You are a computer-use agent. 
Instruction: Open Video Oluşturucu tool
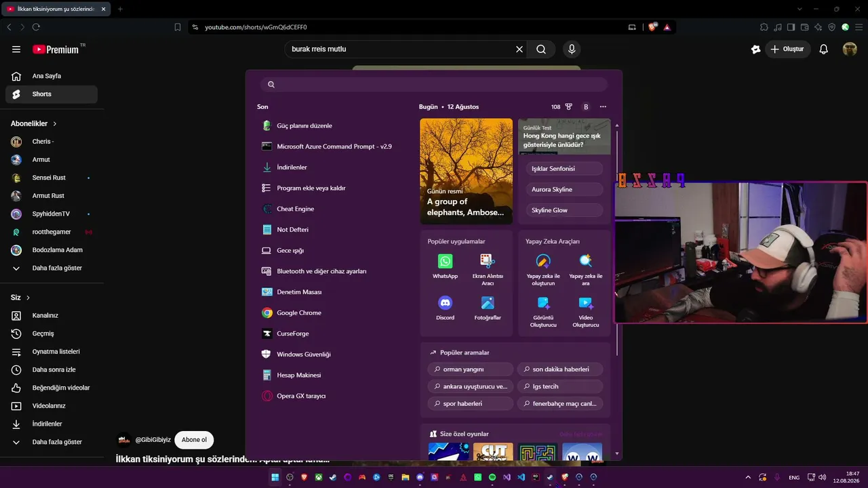[586, 312]
